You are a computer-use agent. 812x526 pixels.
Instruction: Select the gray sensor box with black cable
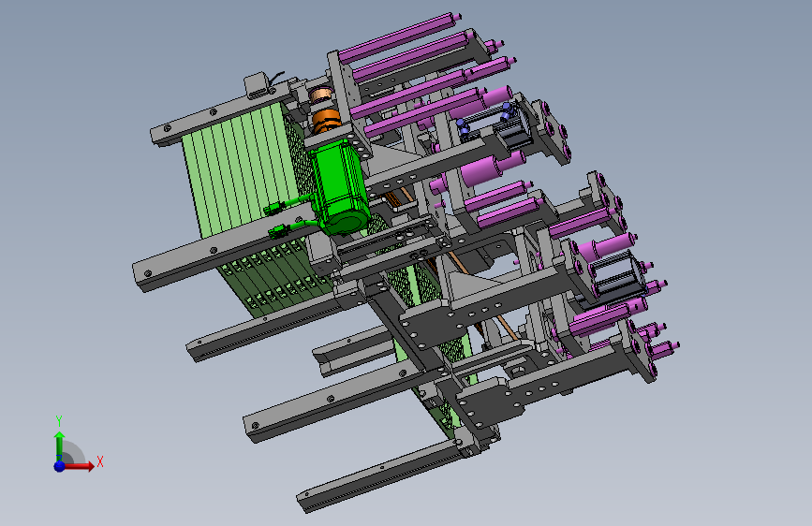258,85
